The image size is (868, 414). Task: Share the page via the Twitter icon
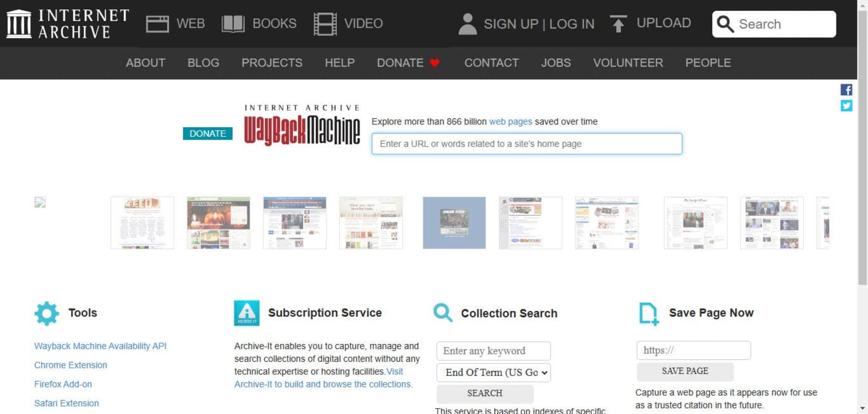846,106
